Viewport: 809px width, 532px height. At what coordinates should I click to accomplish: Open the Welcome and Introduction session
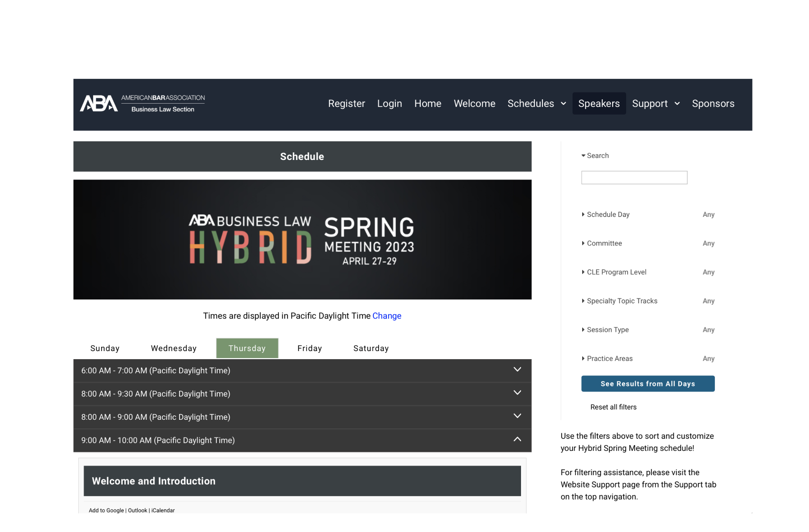click(x=302, y=481)
